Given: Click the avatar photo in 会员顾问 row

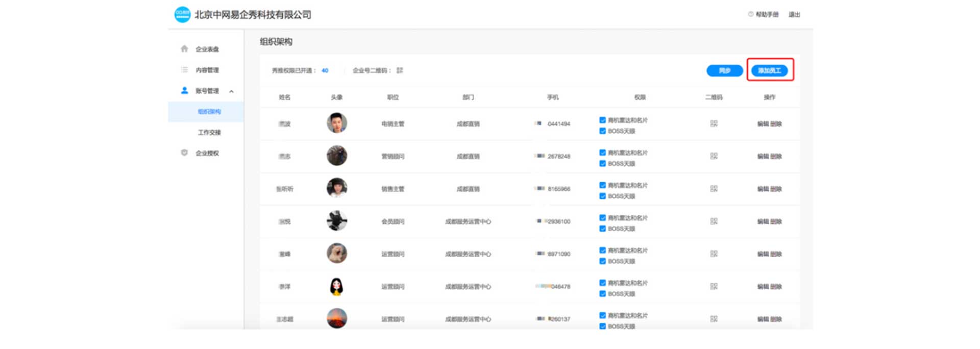Looking at the screenshot, I should 337,221.
